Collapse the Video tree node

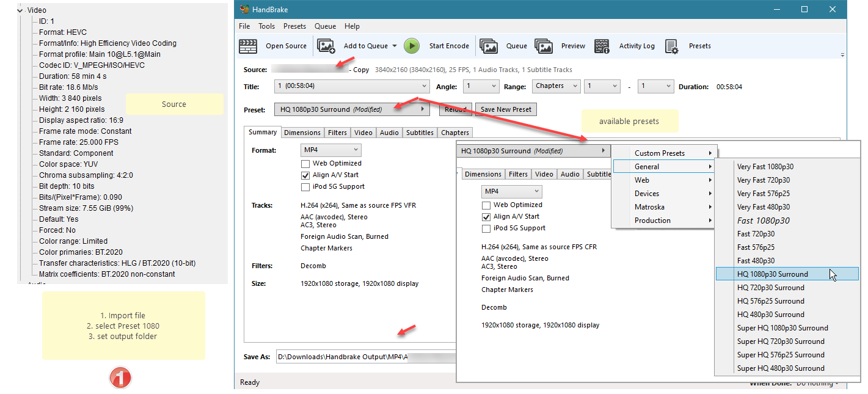point(20,10)
